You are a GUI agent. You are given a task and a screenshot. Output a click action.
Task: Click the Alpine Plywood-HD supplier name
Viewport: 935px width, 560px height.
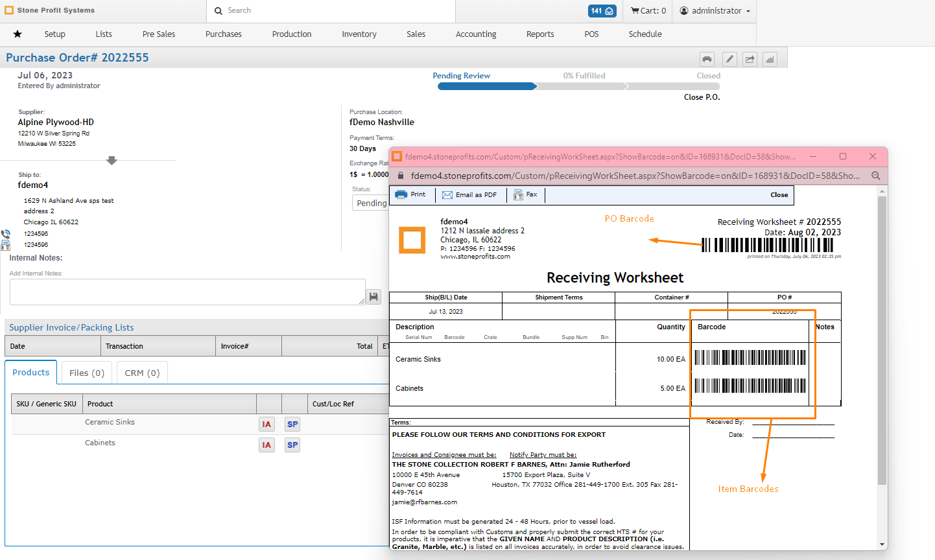tap(56, 122)
